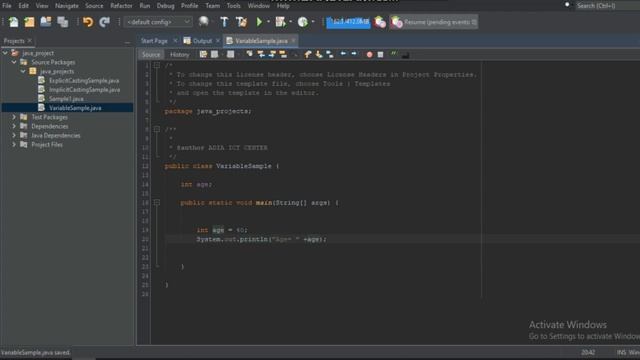Click the Profile Project toolbar icon
640x360 pixels.
302,22
